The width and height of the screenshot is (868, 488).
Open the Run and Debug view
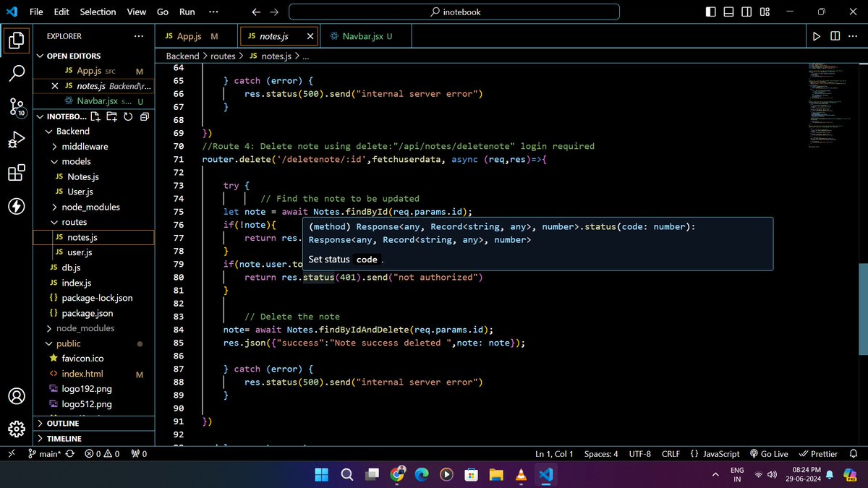click(x=16, y=140)
